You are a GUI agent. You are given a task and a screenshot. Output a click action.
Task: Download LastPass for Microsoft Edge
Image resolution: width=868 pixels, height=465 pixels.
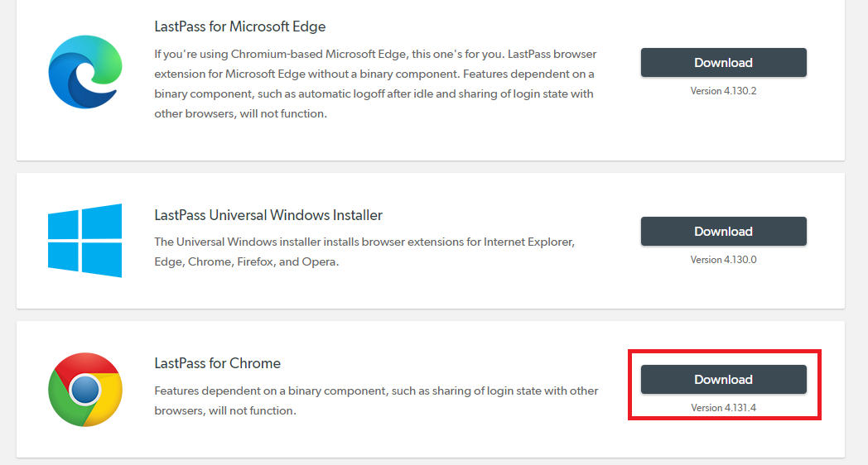click(x=723, y=63)
